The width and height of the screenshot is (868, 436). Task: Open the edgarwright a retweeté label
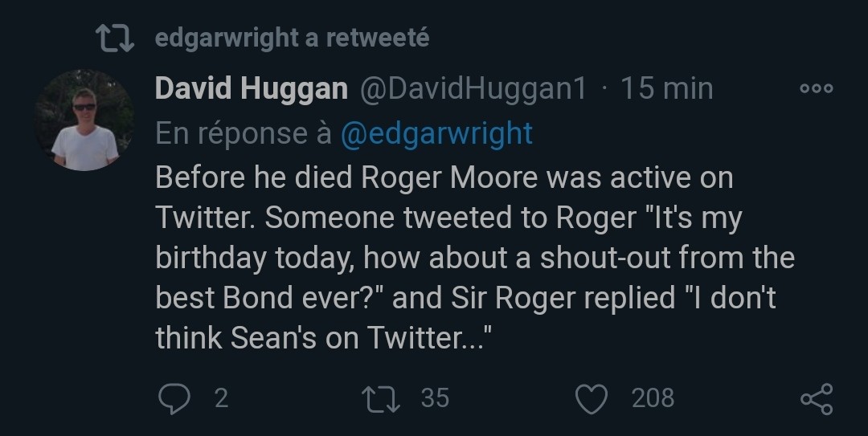tap(292, 38)
